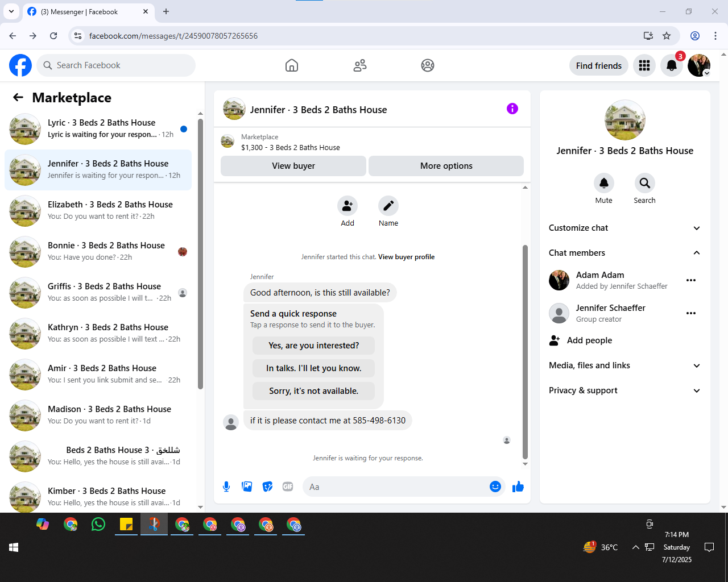Open the browser tab search dropdown

tap(11, 11)
